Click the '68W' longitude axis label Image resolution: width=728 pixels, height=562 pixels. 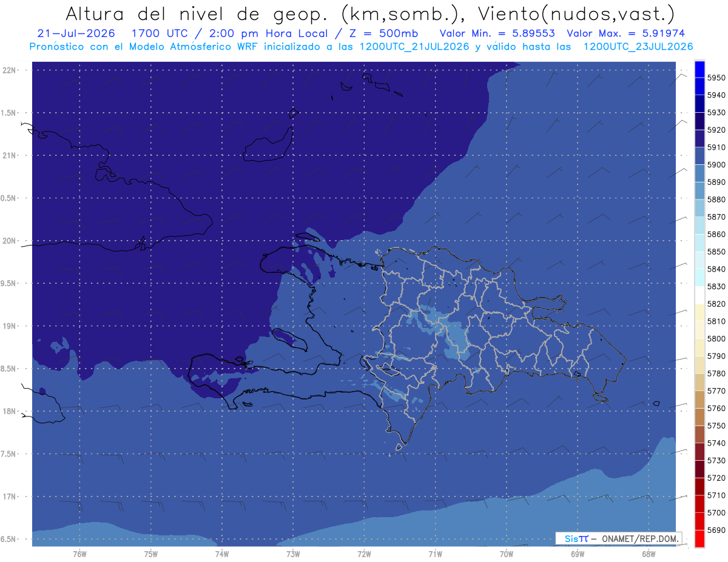[x=649, y=554]
